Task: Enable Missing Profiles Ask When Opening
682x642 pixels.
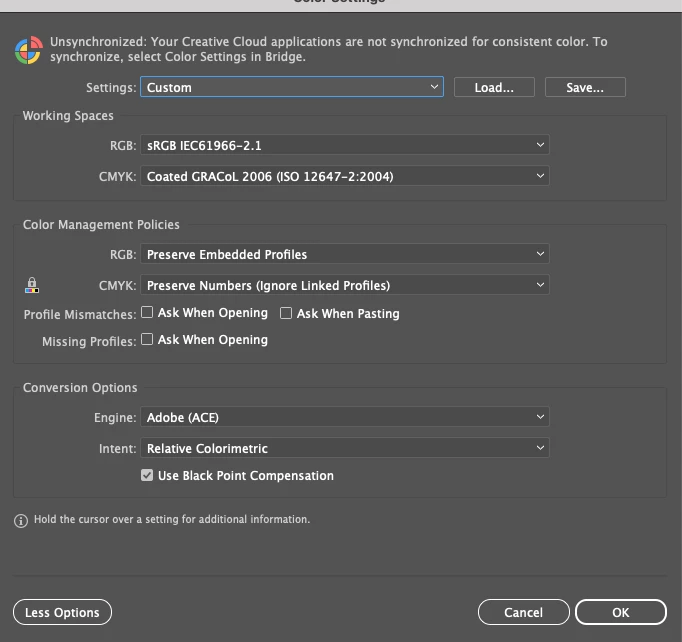Action: click(147, 339)
